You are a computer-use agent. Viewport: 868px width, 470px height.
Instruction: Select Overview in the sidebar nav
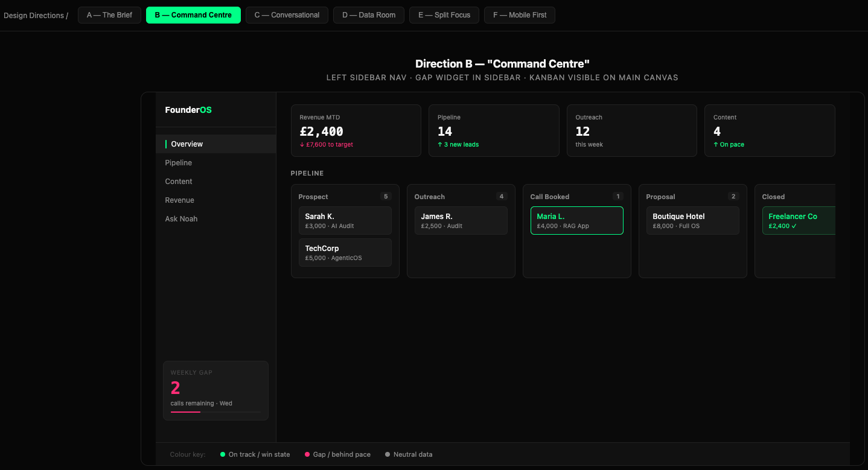pos(216,144)
